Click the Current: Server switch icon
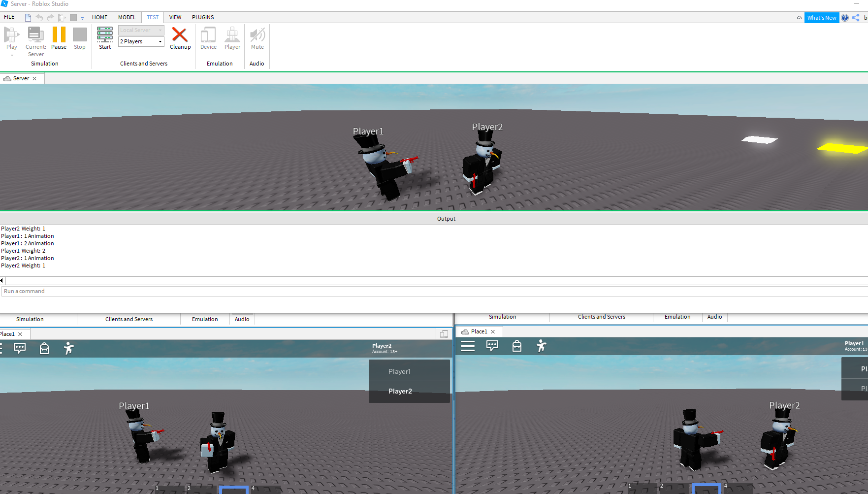This screenshot has height=494, width=868. coord(35,34)
